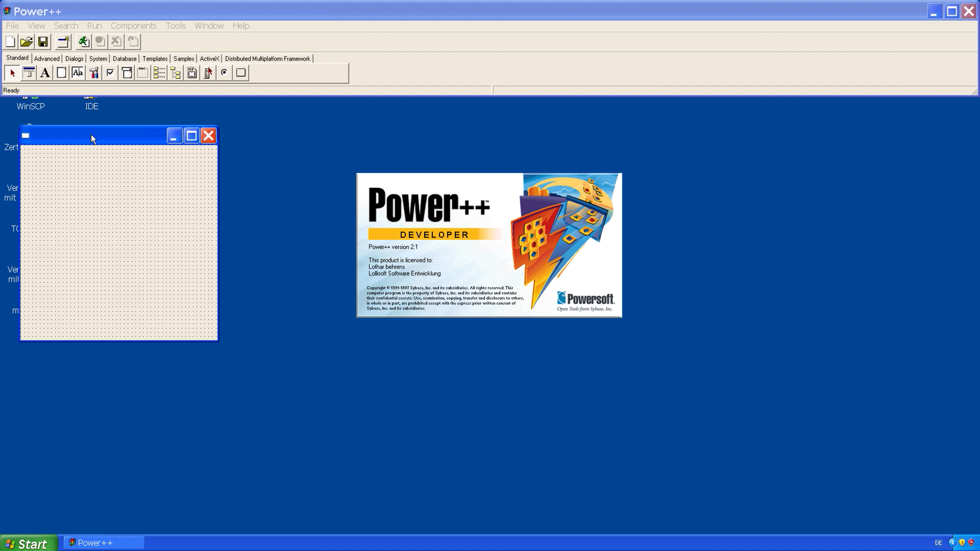Open the Tools menu
The width and height of the screenshot is (980, 551).
pos(175,26)
